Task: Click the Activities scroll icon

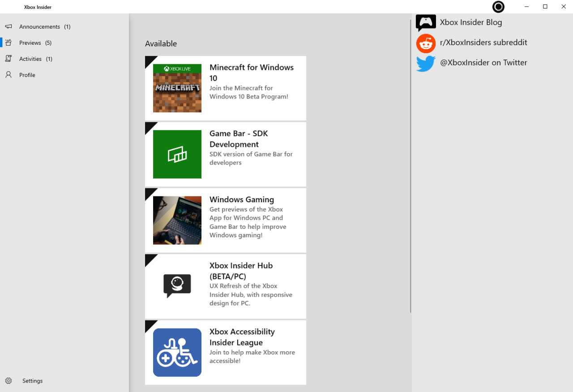Action: point(9,59)
